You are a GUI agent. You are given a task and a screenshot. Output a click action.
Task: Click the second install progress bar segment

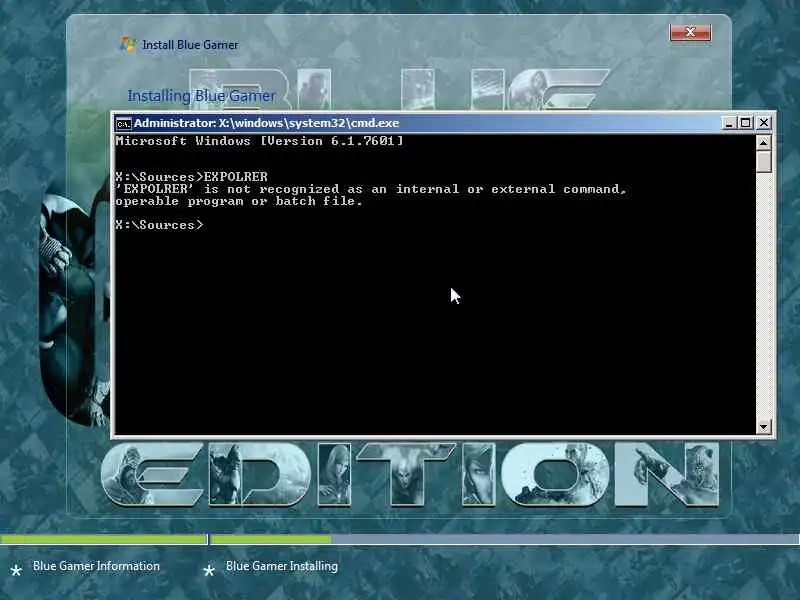(505, 539)
